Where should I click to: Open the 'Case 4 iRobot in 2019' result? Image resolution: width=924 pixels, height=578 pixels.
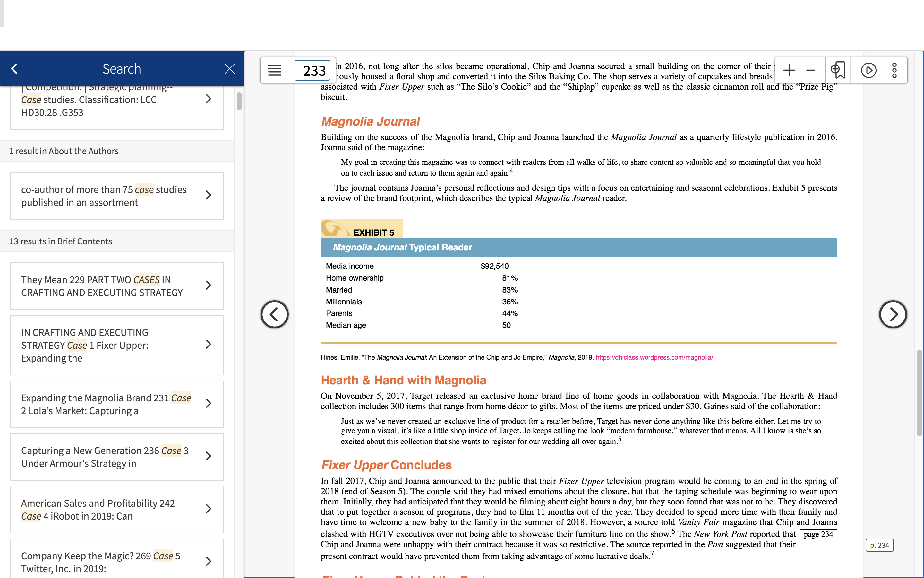coord(117,510)
